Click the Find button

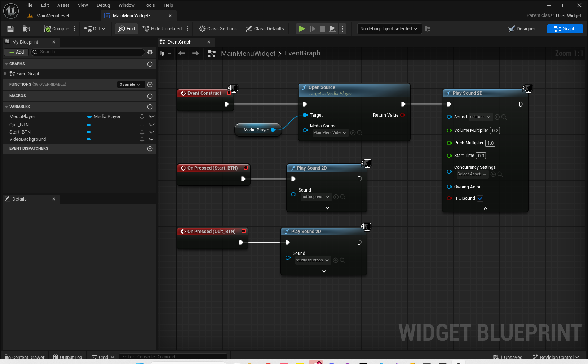(x=127, y=29)
